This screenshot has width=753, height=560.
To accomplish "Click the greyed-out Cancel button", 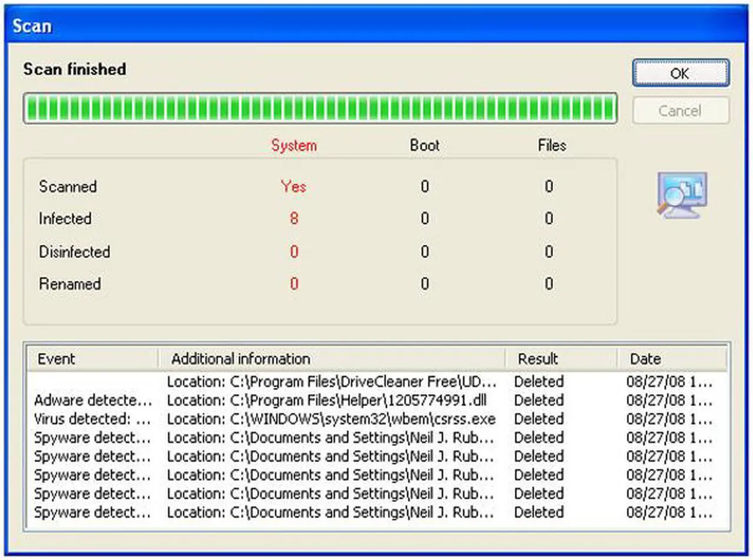I will 681,111.
